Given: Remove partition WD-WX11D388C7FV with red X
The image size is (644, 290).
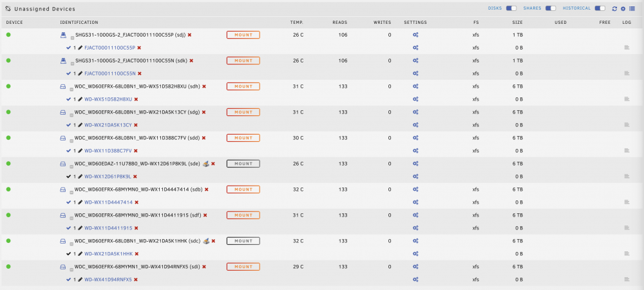Looking at the screenshot, I should (x=136, y=151).
